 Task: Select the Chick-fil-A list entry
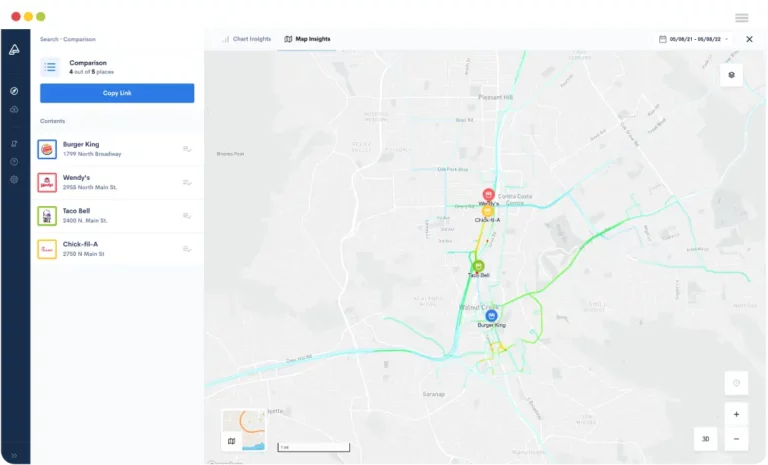pyautogui.click(x=117, y=249)
